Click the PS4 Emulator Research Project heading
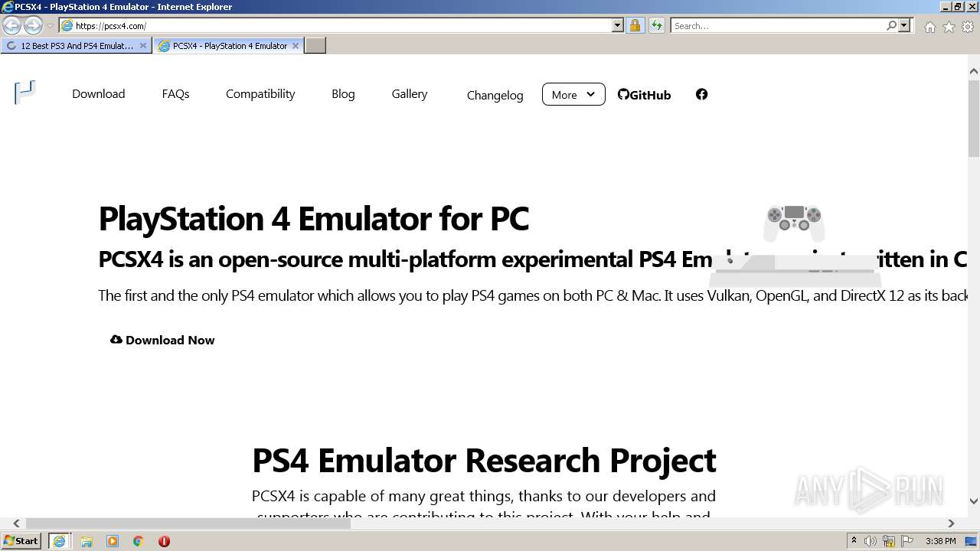This screenshot has width=980, height=551. pos(484,461)
